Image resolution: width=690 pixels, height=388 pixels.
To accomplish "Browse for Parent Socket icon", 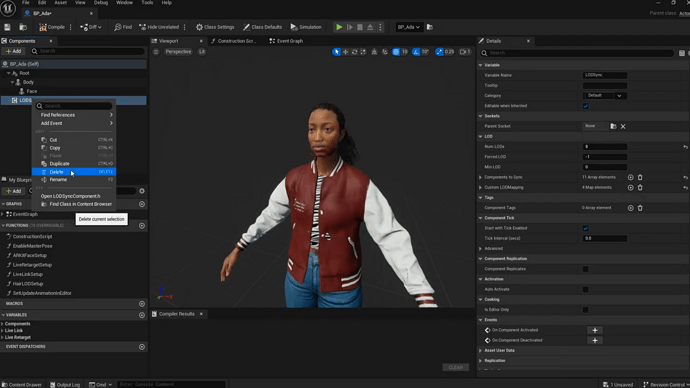I will (613, 126).
